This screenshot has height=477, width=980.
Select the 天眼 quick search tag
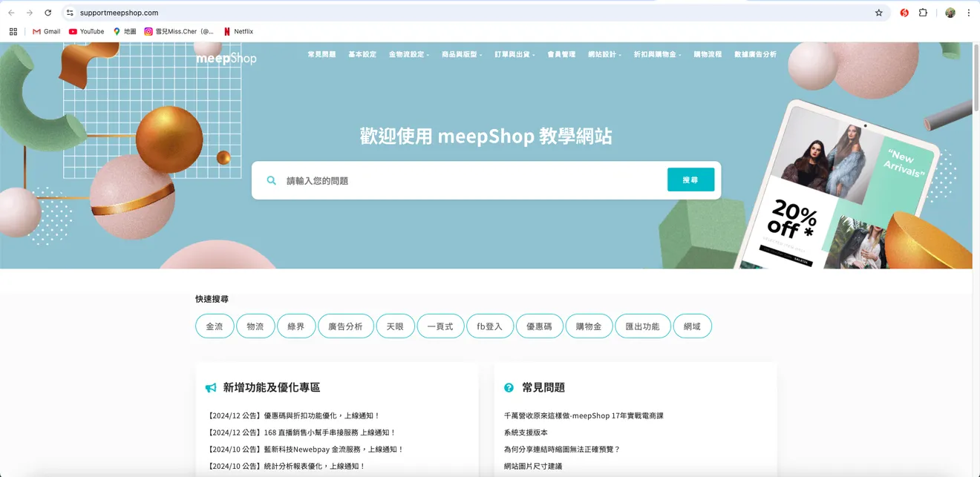395,326
